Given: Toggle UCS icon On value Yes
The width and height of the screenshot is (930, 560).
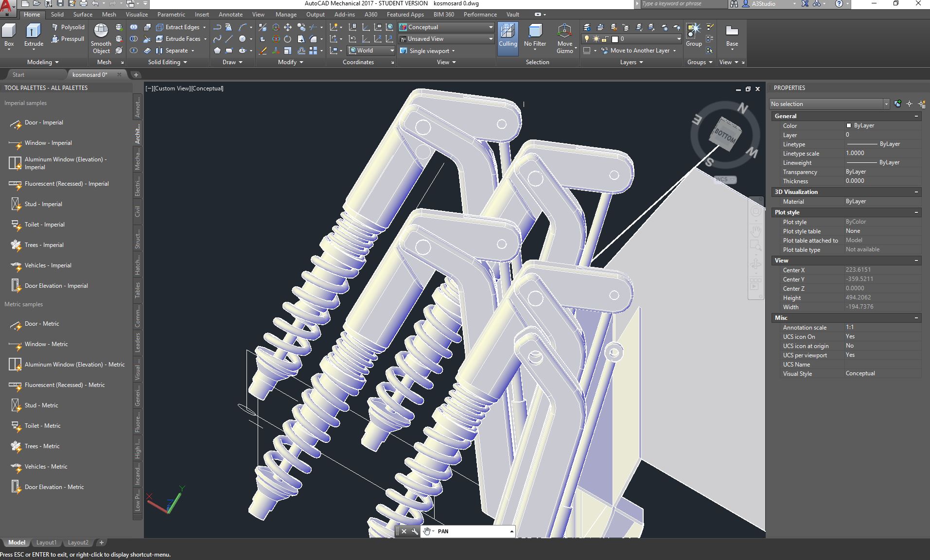Looking at the screenshot, I should (x=850, y=336).
